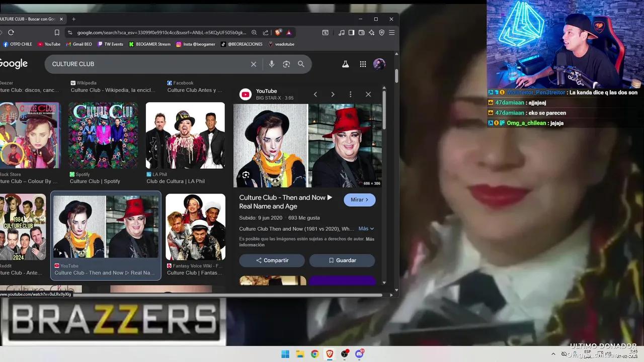Open Search Labs flask icon
The image size is (644, 362).
coord(346,64)
